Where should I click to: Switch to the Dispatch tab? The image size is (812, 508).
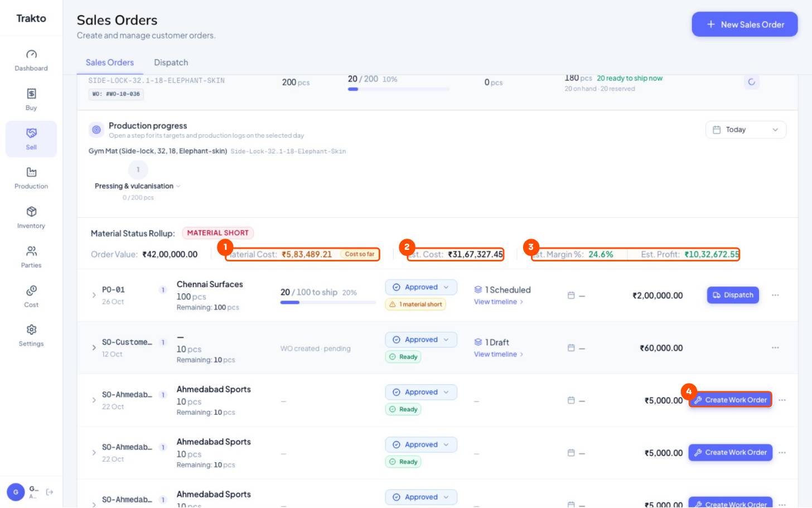(171, 62)
